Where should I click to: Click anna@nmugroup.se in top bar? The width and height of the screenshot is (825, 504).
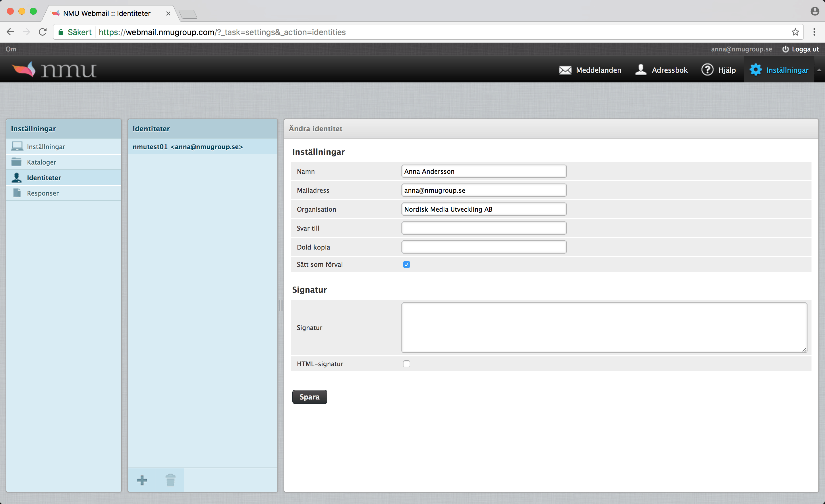pyautogui.click(x=741, y=49)
